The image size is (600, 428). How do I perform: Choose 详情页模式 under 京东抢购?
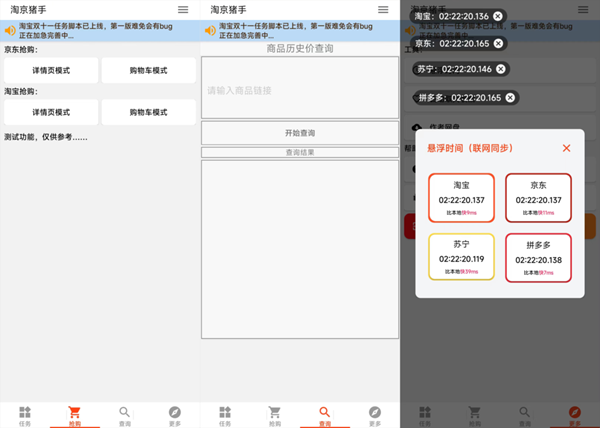pyautogui.click(x=51, y=70)
